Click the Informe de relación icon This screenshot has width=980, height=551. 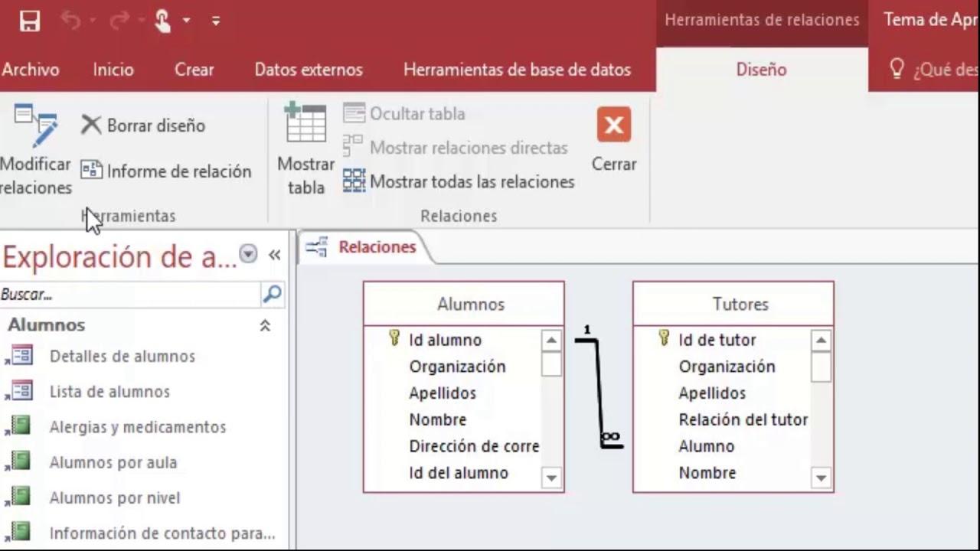click(91, 170)
